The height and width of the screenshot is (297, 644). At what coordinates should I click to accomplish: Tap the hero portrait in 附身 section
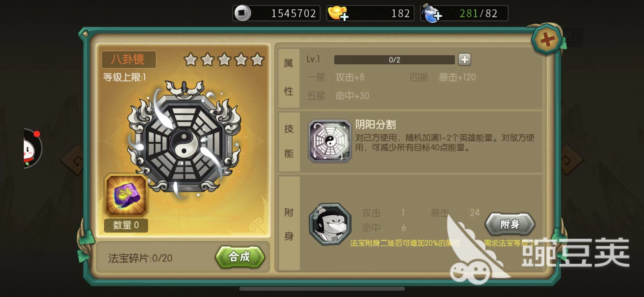coord(330,224)
